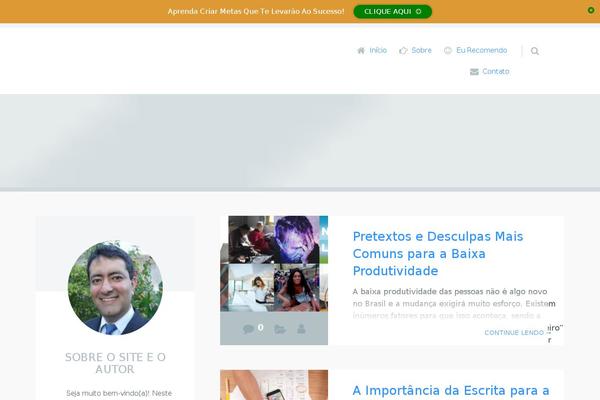Click the folder category icon under first post

(x=280, y=329)
